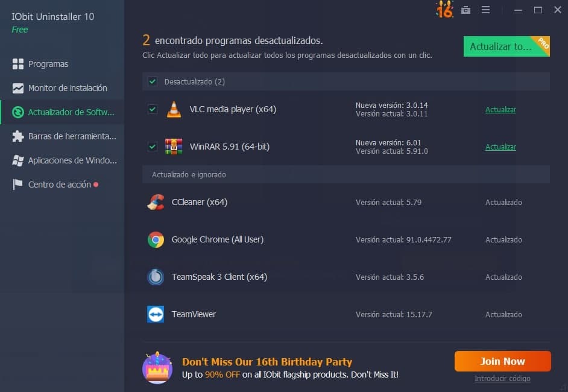568x392 pixels.
Task: Open the hamburger menu icon
Action: [486, 10]
